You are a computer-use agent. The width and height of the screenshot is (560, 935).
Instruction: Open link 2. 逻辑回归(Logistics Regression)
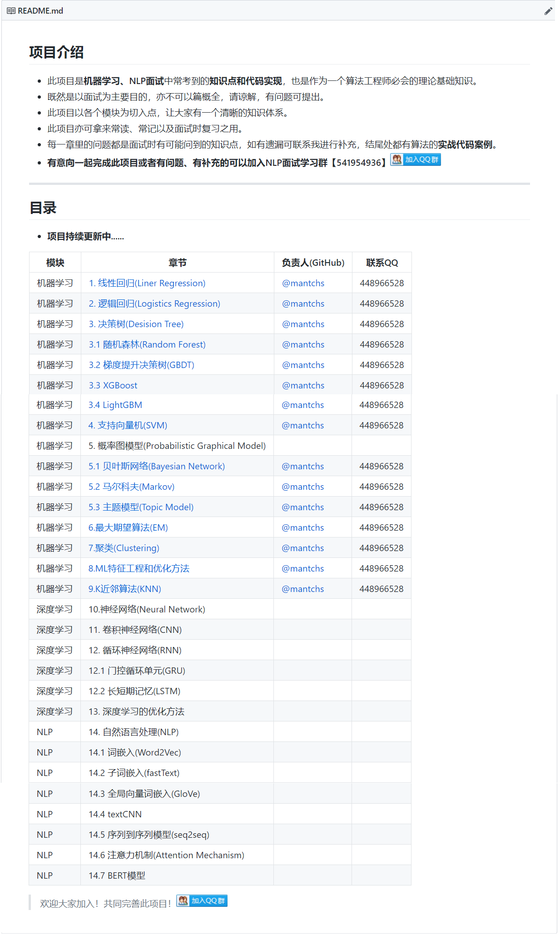point(154,303)
